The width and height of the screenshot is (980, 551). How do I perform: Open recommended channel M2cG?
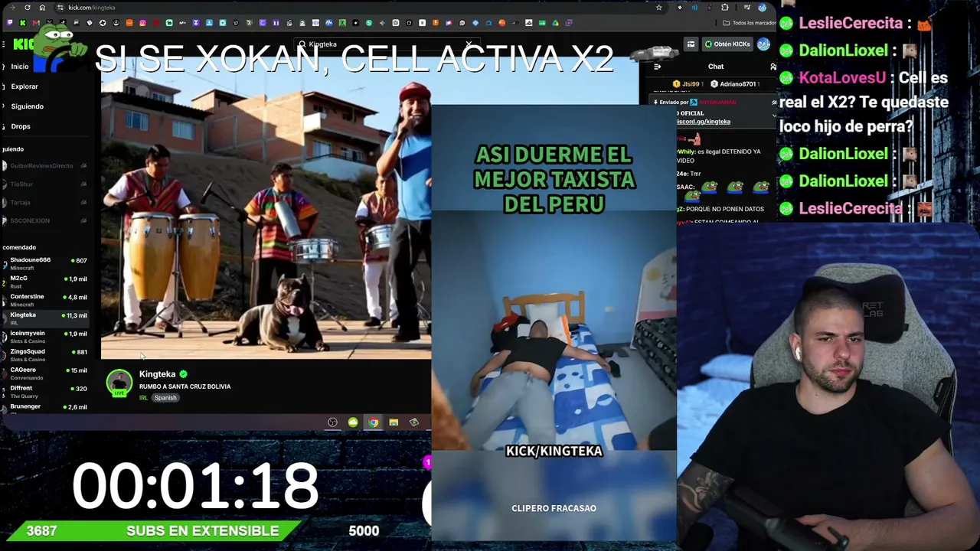click(x=45, y=282)
